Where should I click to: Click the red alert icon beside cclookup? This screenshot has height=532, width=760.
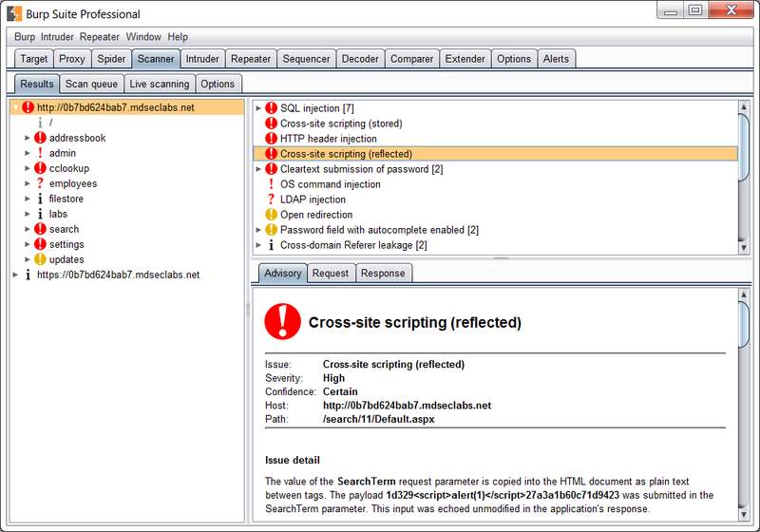tap(40, 168)
